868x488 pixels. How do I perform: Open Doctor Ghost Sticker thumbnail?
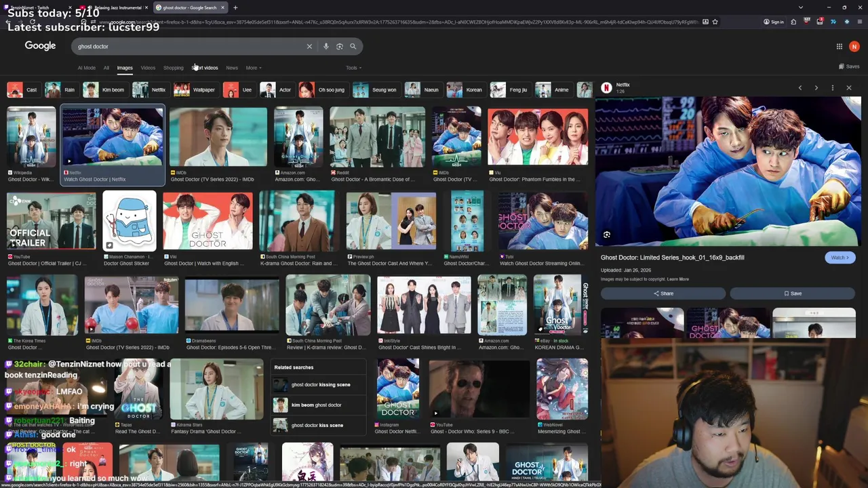[x=130, y=222]
